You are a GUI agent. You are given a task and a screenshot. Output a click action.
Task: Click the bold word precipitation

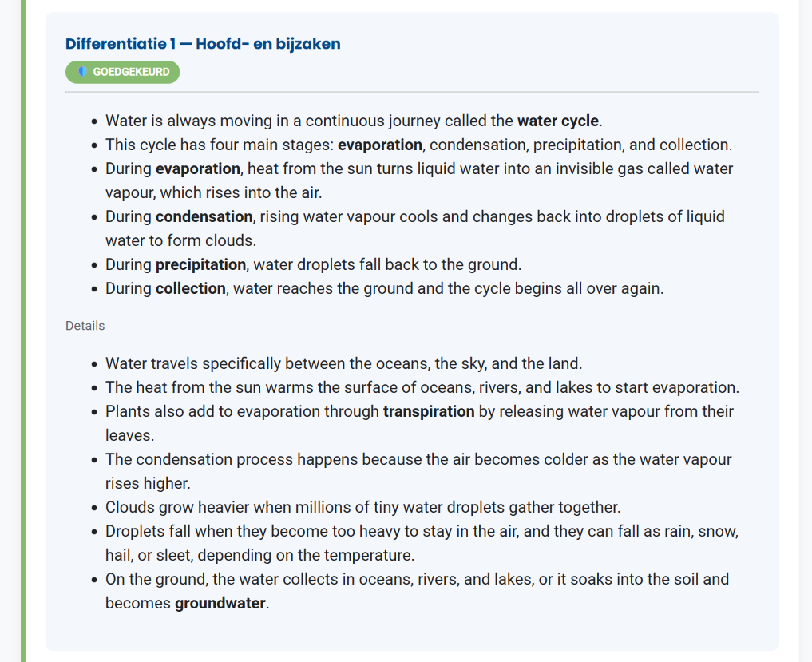coord(201,264)
